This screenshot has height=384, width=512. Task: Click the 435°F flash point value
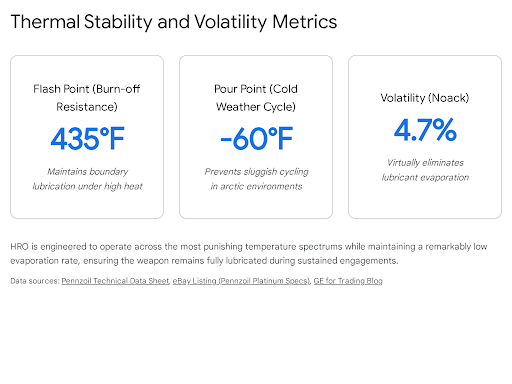click(87, 139)
